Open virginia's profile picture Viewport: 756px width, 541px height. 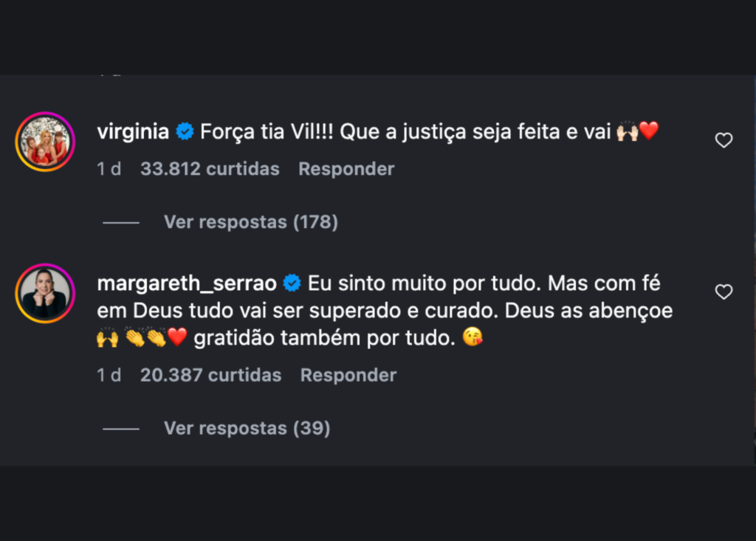point(45,142)
